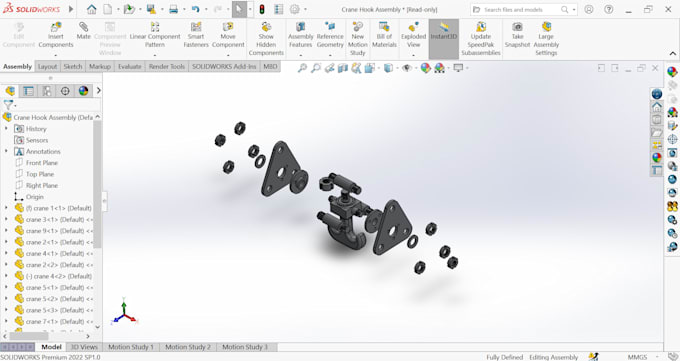Image resolution: width=680 pixels, height=361 pixels.
Task: Toggle Show Hidden Components
Action: coord(266,39)
